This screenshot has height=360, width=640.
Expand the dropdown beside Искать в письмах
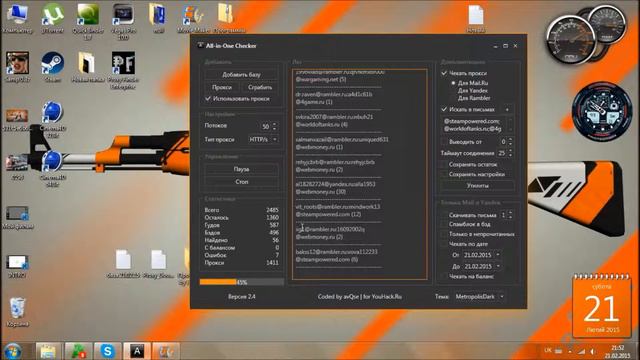pyautogui.click(x=507, y=109)
